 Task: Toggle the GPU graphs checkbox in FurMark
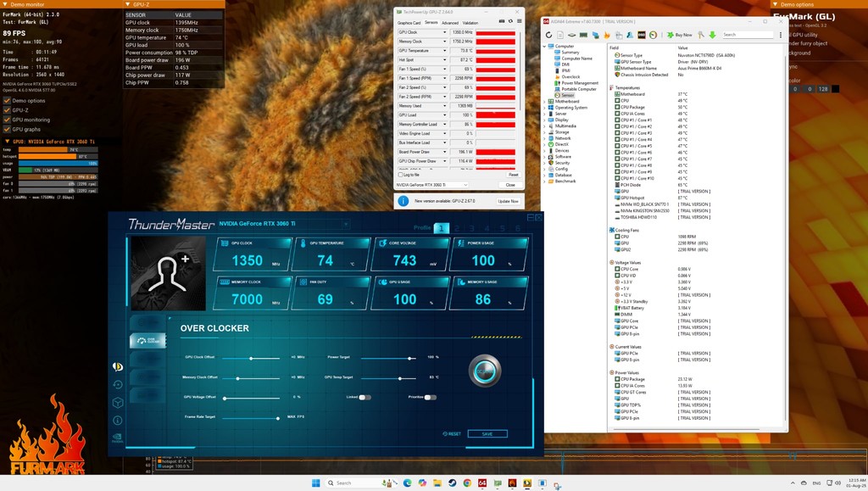coord(7,129)
